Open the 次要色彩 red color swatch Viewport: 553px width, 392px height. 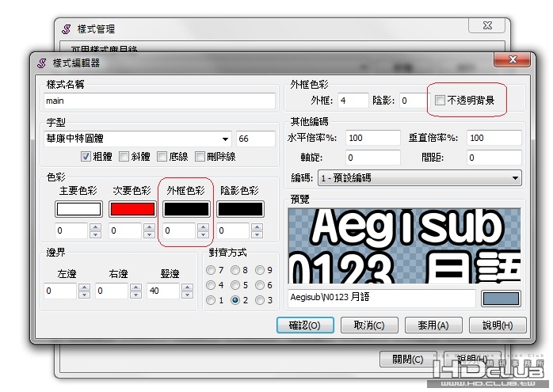point(132,209)
